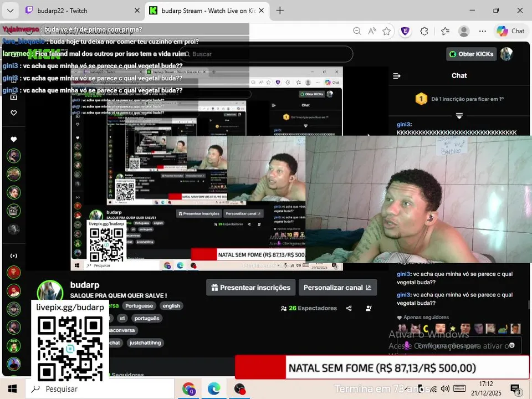532x399 pixels.
Task: Open the touch keyboard tray icon
Action: coord(459,388)
